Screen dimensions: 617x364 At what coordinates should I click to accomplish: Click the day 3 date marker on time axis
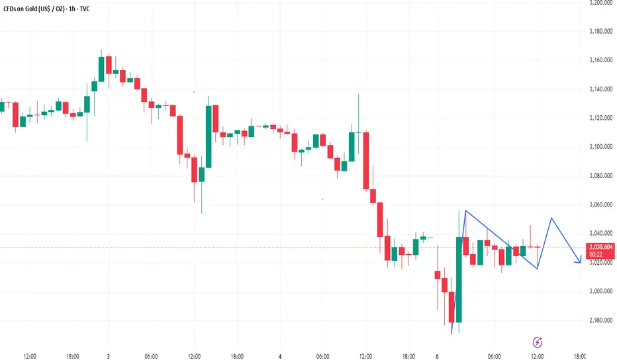pyautogui.click(x=108, y=357)
